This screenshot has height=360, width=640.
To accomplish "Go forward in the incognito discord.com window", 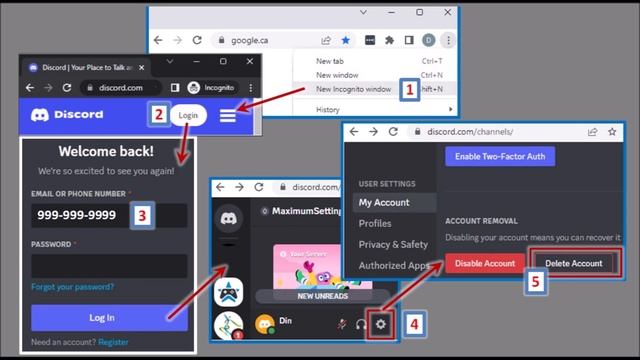I will click(48, 87).
